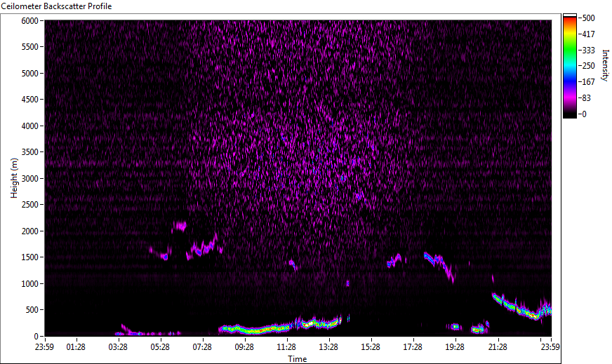The width and height of the screenshot is (612, 364).
Task: Click the Intensity color ramp bar
Action: [569, 66]
